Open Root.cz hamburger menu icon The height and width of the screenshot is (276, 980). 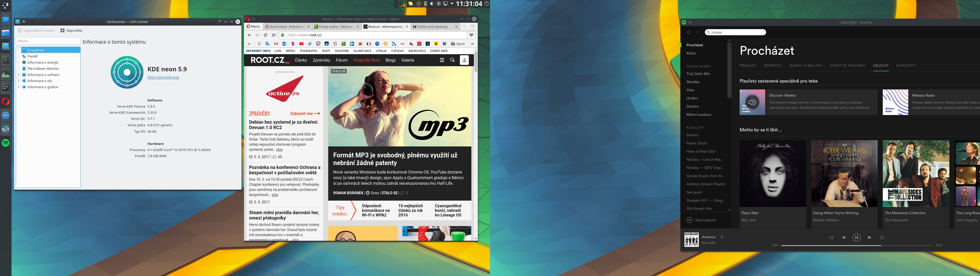[x=442, y=60]
